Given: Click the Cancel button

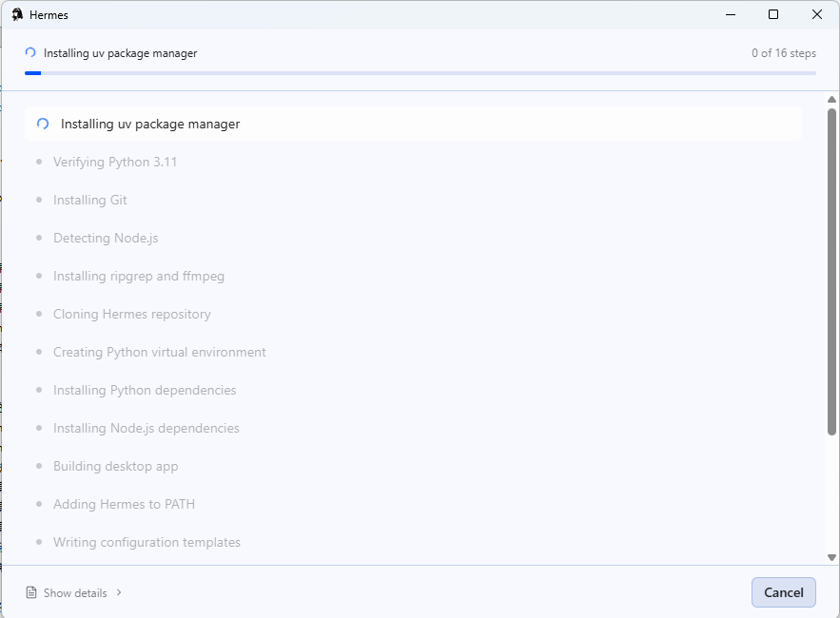Looking at the screenshot, I should [783, 592].
